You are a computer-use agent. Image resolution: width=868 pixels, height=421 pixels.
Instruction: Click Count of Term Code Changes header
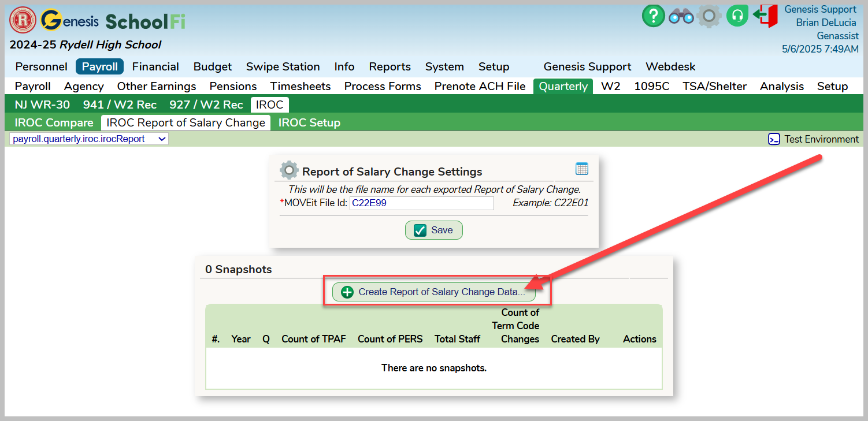click(x=515, y=326)
